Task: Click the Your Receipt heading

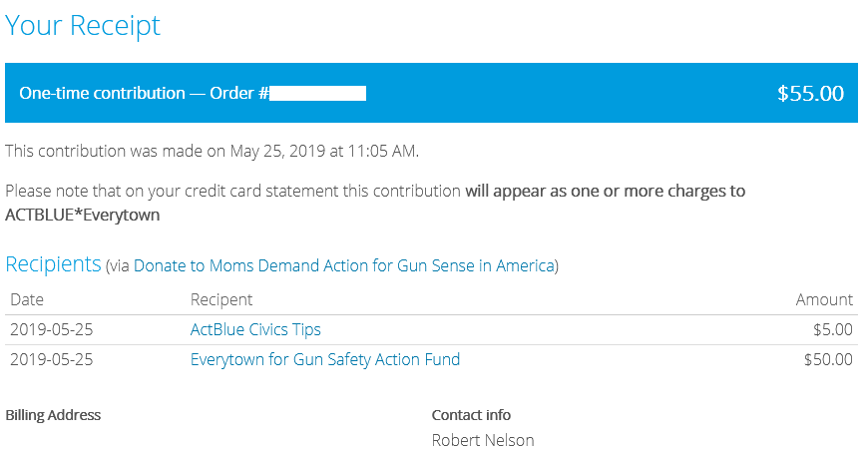Action: (x=83, y=26)
